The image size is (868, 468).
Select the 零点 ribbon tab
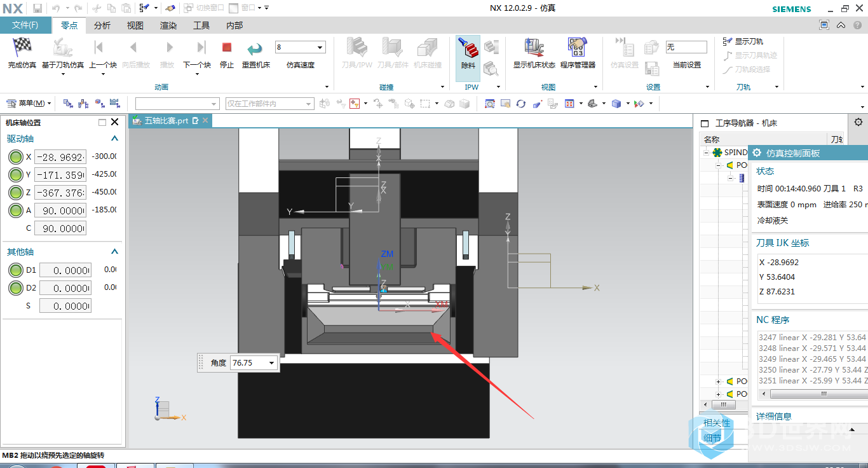69,25
